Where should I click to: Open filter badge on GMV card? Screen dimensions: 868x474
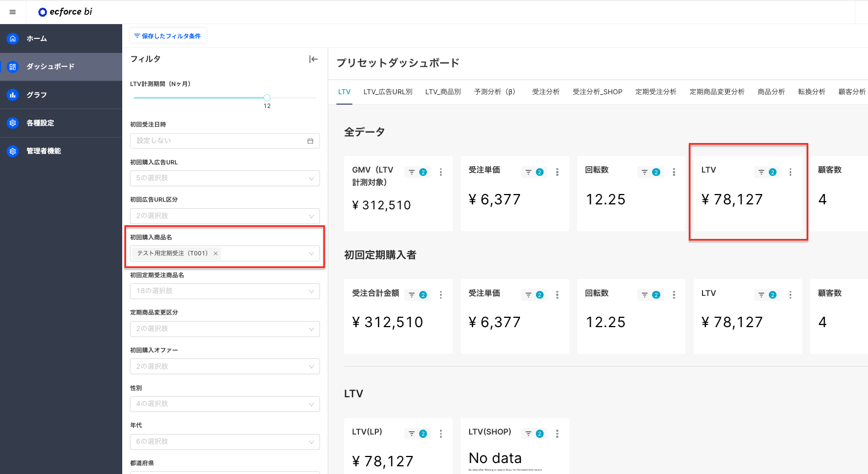point(418,172)
